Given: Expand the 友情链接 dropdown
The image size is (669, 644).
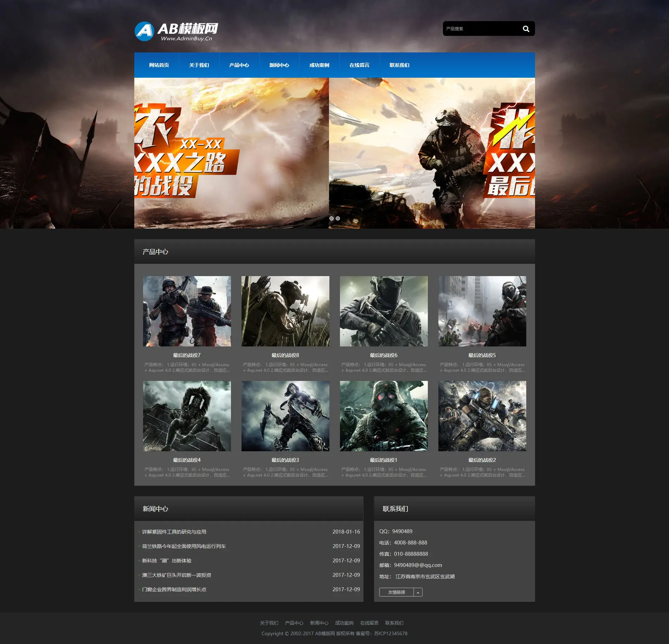Looking at the screenshot, I should pyautogui.click(x=397, y=592).
